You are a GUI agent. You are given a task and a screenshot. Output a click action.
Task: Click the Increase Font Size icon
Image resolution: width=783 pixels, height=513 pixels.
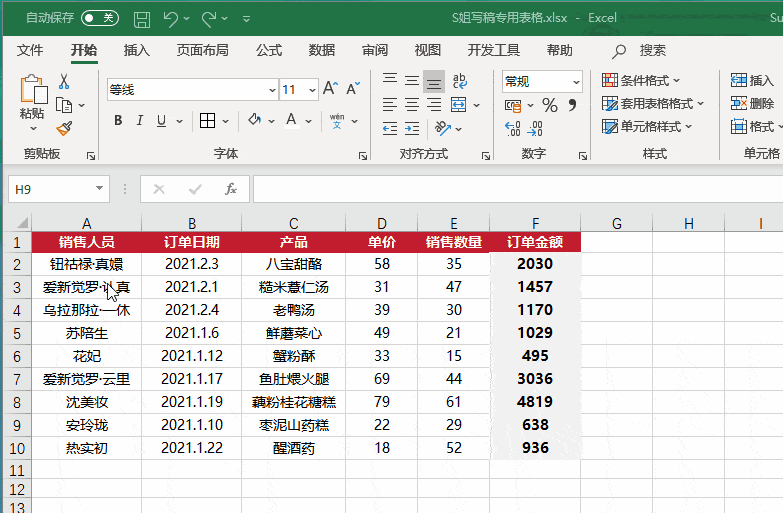pyautogui.click(x=330, y=88)
